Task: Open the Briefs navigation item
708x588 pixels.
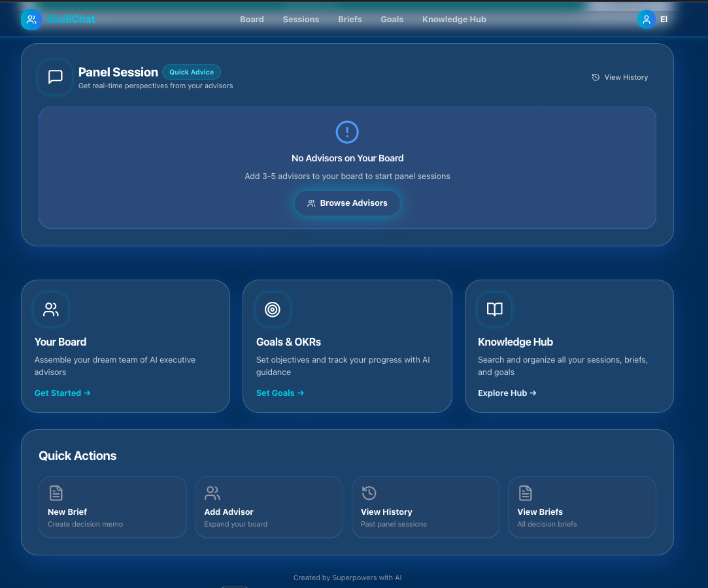Action: tap(350, 20)
